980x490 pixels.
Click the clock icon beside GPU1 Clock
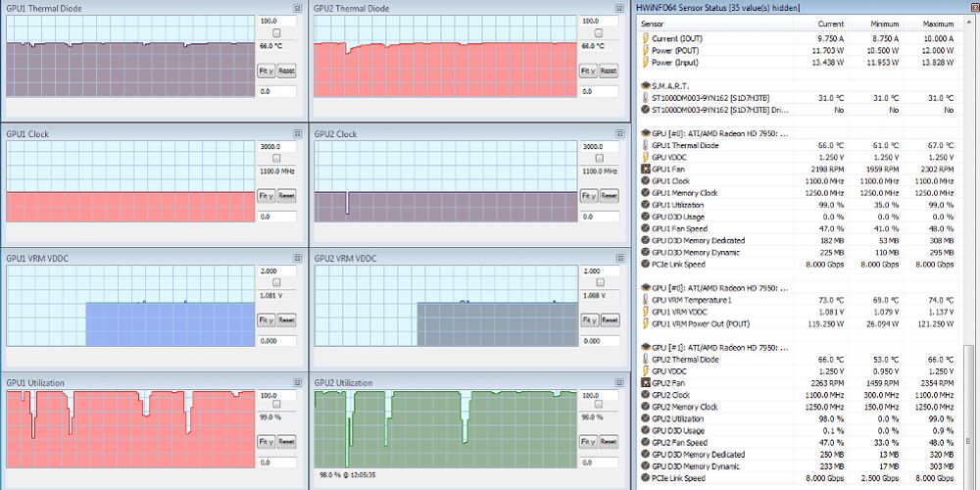tap(646, 181)
